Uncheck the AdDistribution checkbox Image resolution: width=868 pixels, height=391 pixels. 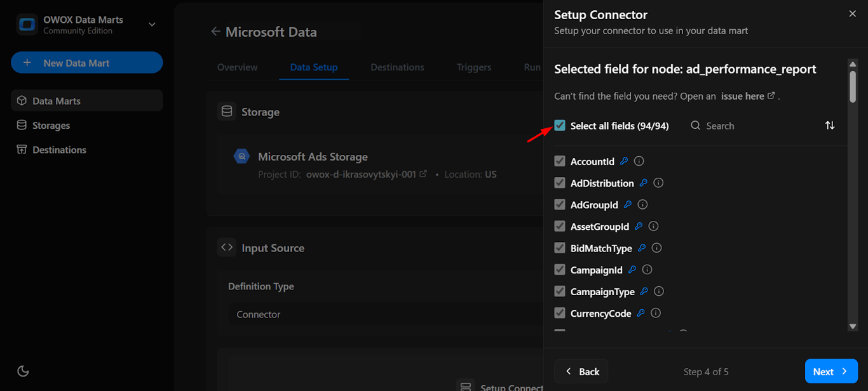560,183
